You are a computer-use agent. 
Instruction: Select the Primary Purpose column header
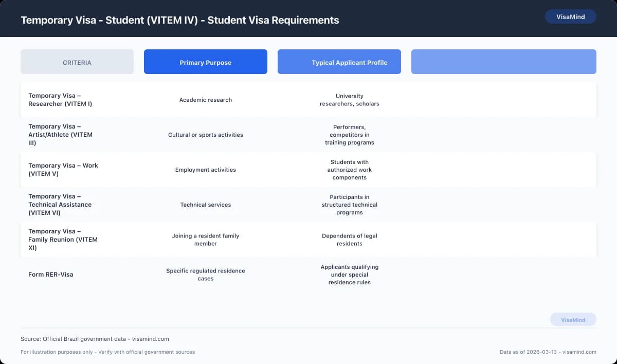pos(205,61)
